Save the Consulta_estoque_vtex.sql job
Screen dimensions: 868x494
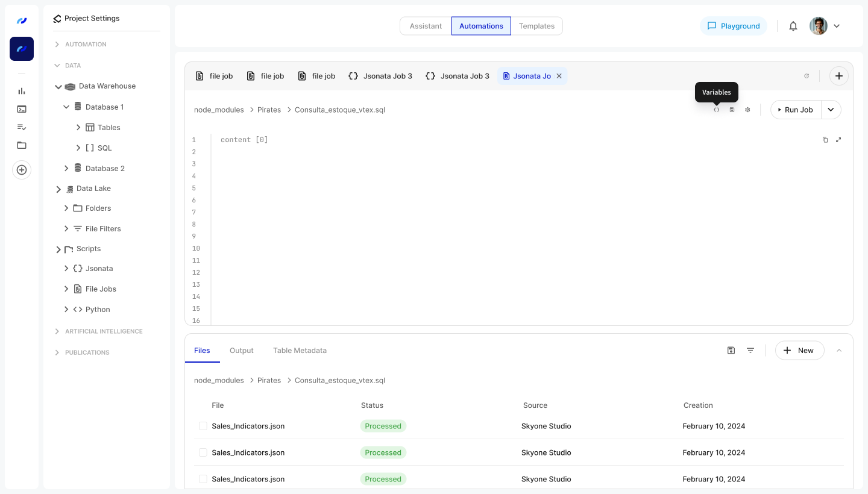[732, 110]
